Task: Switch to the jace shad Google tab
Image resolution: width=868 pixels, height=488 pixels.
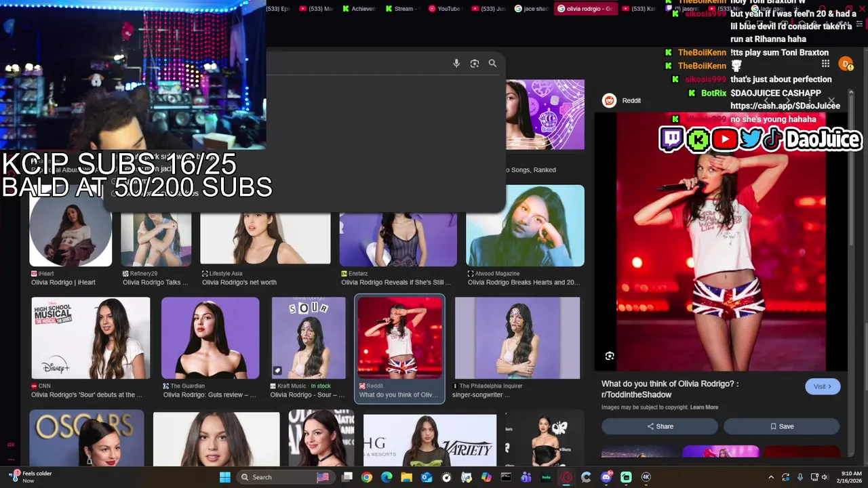Action: 532,9
